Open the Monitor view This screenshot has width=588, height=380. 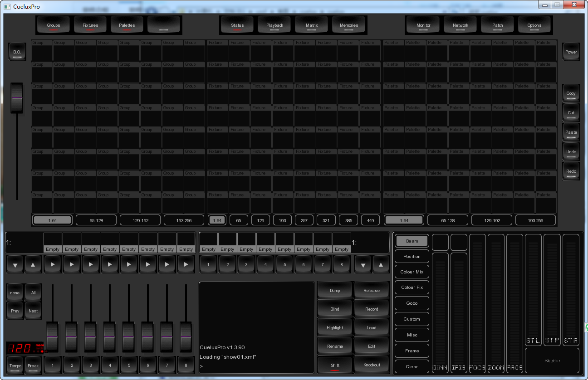tap(423, 25)
